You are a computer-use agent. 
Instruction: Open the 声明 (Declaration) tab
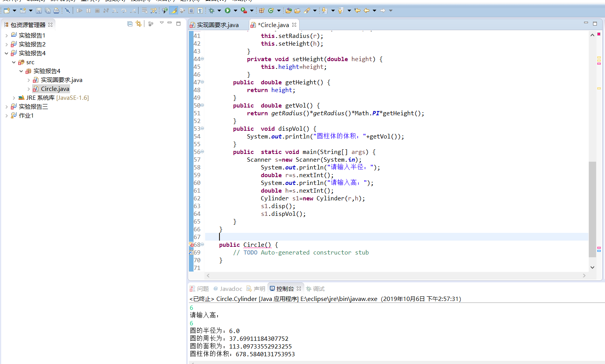click(x=256, y=289)
